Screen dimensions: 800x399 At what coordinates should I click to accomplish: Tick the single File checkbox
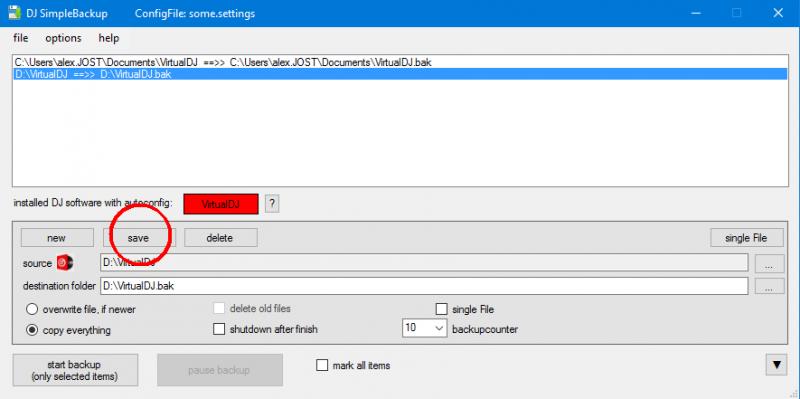(x=441, y=309)
